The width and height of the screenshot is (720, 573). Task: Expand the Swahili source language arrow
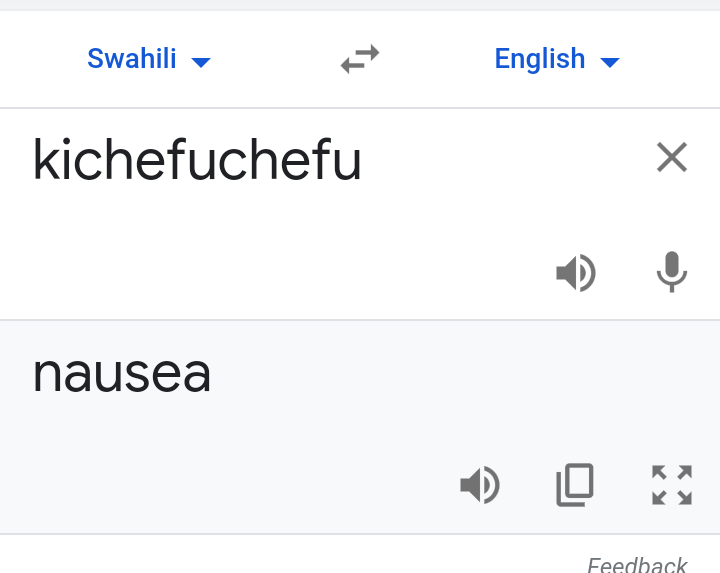click(201, 62)
